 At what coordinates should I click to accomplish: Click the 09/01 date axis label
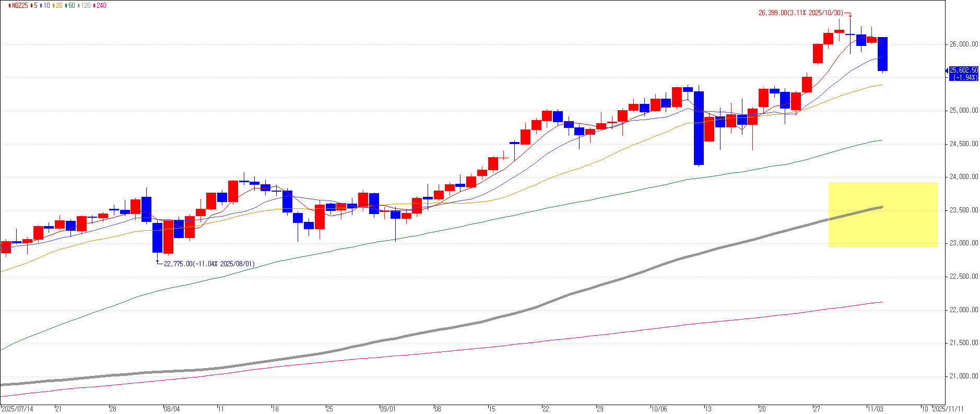point(388,409)
